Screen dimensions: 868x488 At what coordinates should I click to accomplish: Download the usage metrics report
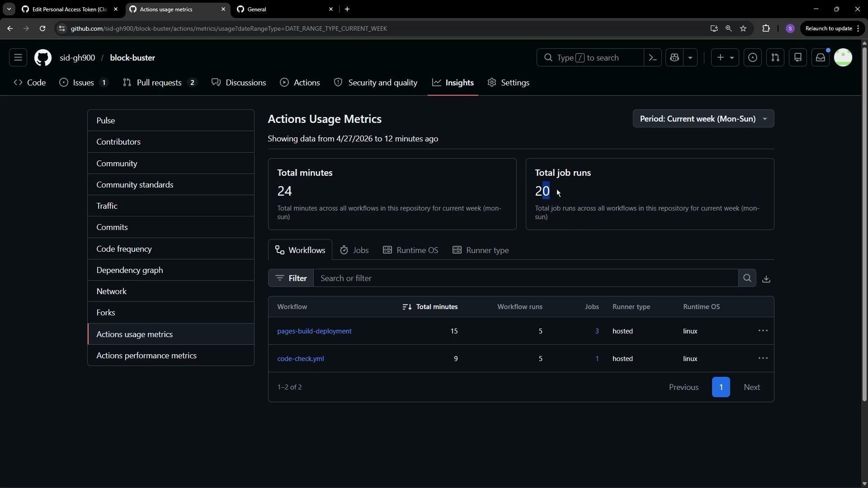(766, 279)
